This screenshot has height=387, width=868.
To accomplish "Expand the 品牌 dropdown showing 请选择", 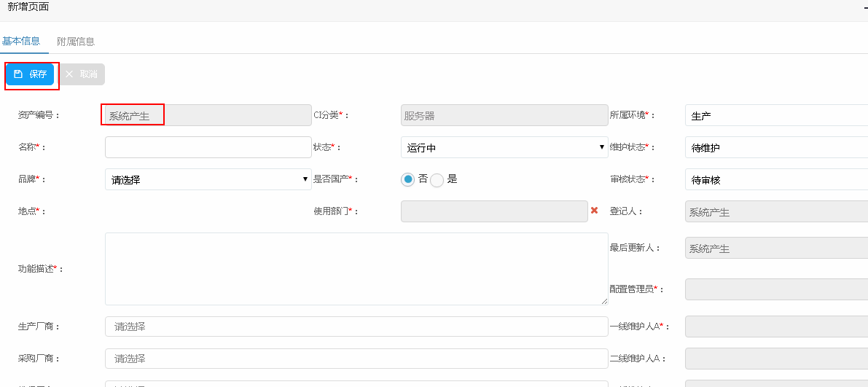I will (x=208, y=179).
